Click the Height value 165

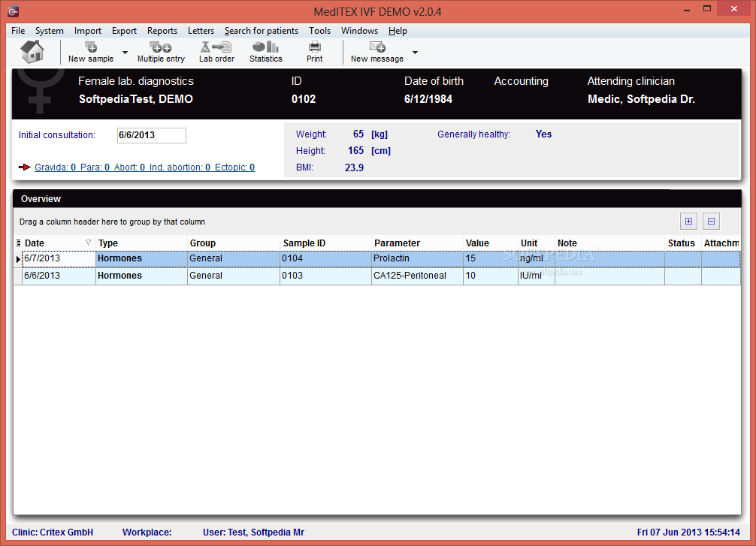(x=355, y=150)
